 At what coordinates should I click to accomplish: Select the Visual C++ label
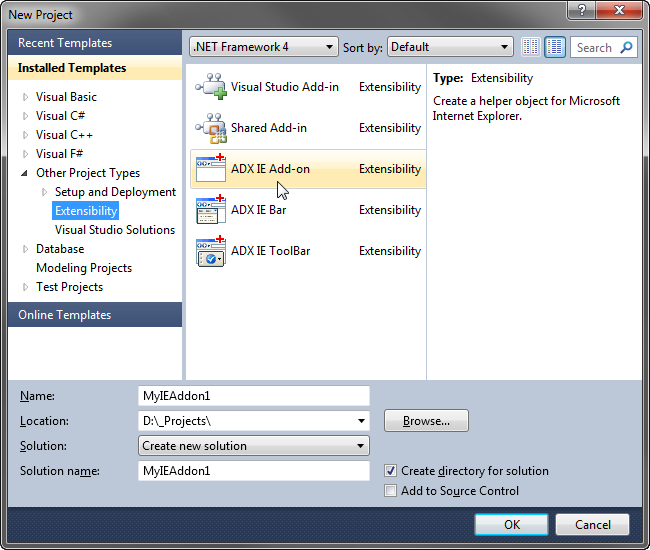point(64,135)
